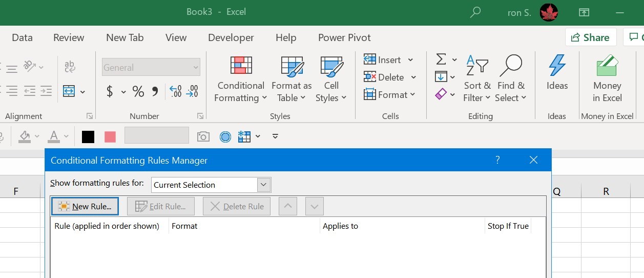644x278 pixels.
Task: Switch to the Developer tab
Action: coord(231,37)
